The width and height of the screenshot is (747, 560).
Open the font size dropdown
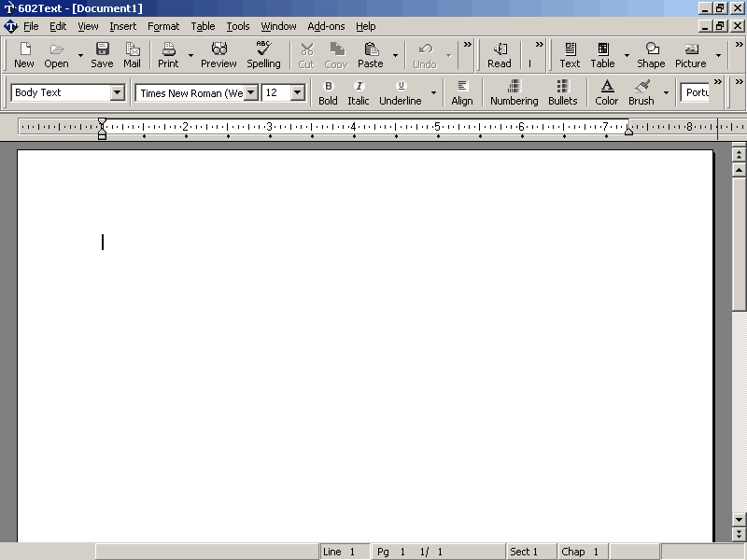(298, 92)
